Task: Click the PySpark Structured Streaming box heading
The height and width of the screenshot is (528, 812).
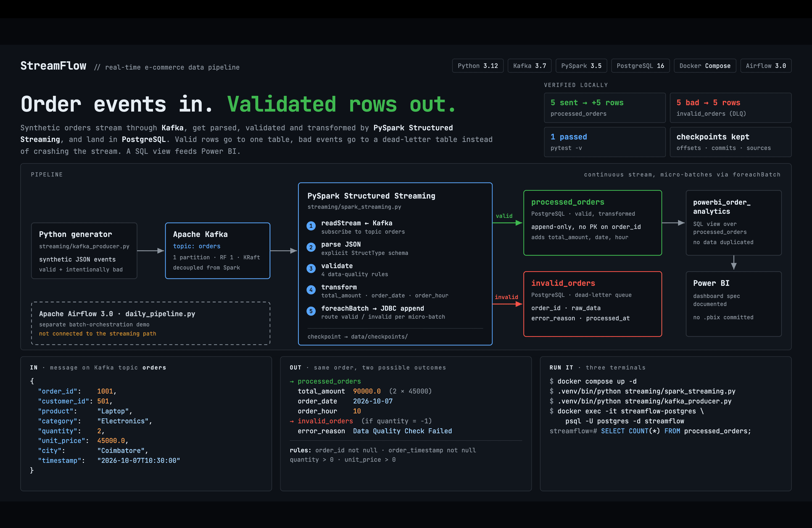Action: [371, 196]
